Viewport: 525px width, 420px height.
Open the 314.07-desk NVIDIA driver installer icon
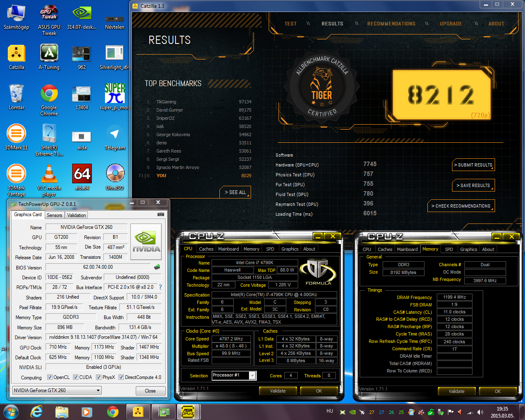(x=82, y=17)
